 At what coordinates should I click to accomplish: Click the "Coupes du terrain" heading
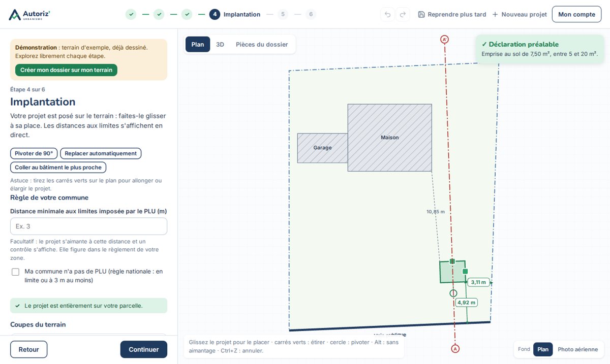coord(38,324)
